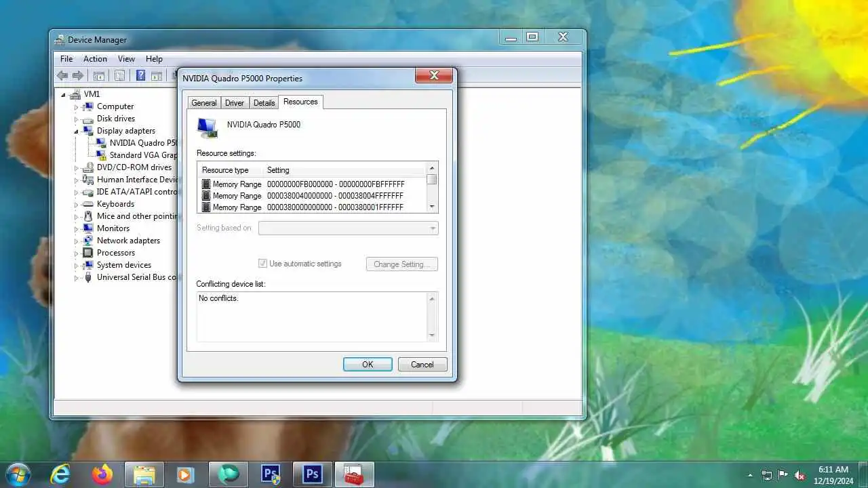Select the 0000380040000000 memory range row
Image resolution: width=868 pixels, height=488 pixels.
point(312,196)
